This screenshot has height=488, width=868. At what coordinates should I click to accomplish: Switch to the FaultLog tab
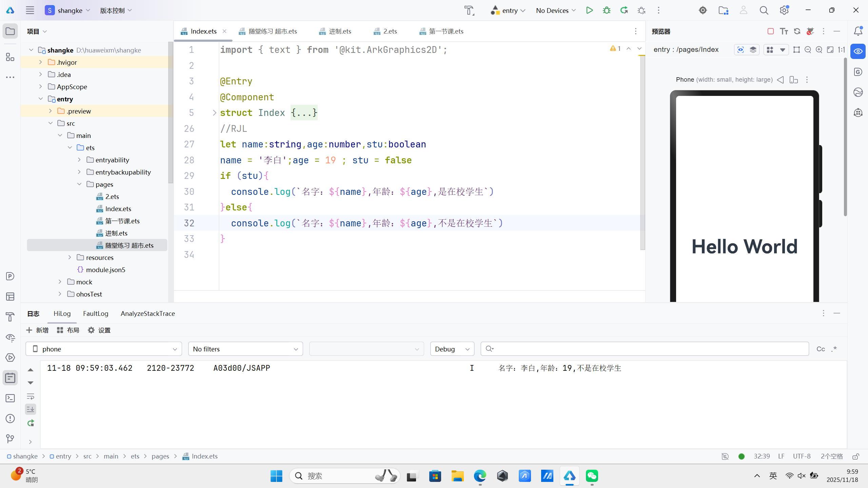[x=96, y=313]
